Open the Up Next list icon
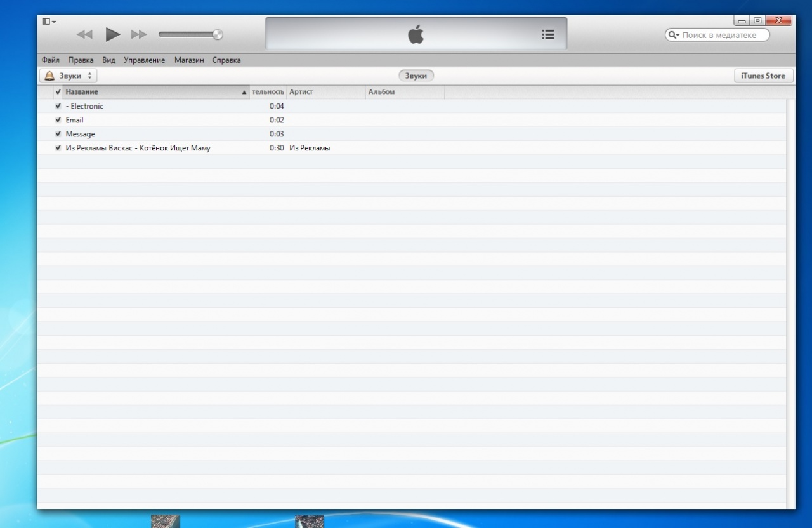The image size is (812, 528). click(548, 35)
